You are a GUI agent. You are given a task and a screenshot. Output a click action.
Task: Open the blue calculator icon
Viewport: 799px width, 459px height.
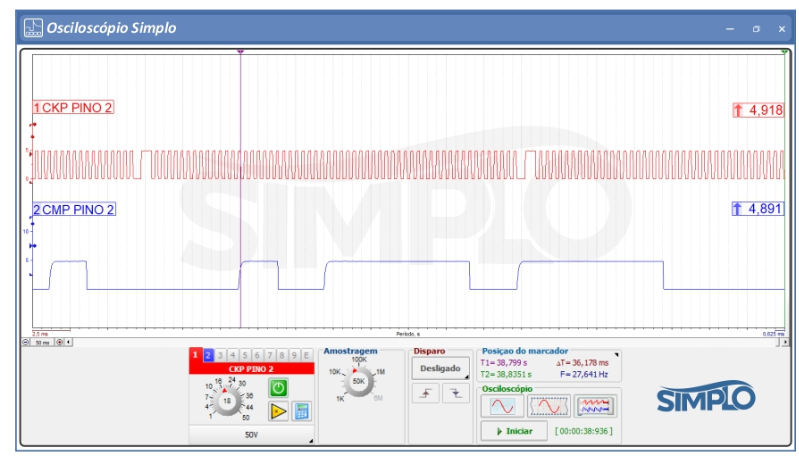click(302, 411)
